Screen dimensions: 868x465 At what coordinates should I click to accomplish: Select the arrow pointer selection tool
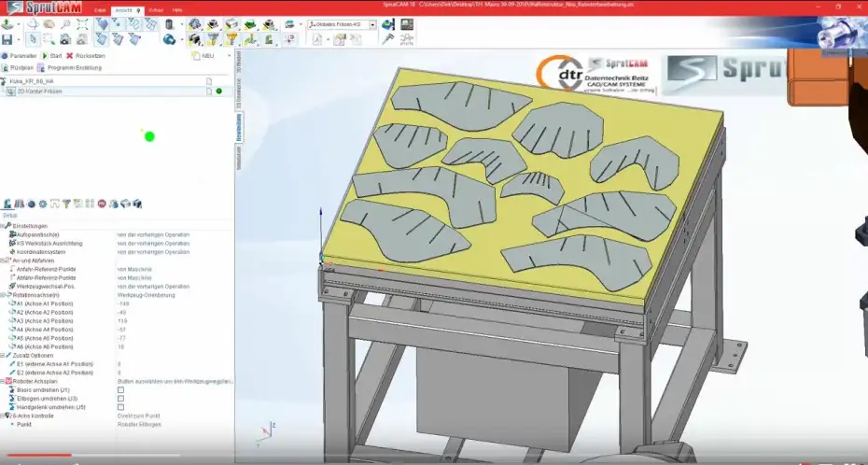(x=33, y=39)
